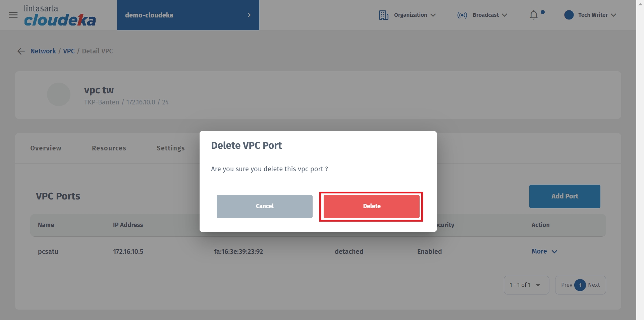The width and height of the screenshot is (644, 320).
Task: Expand the demo-cloudeka project selector
Action: coord(188,15)
